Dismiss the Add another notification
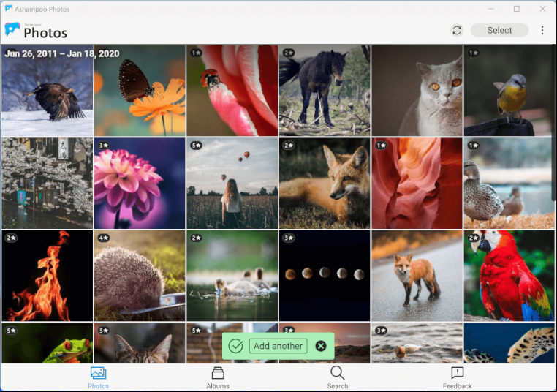Viewport: 557px width, 392px height. coord(321,346)
